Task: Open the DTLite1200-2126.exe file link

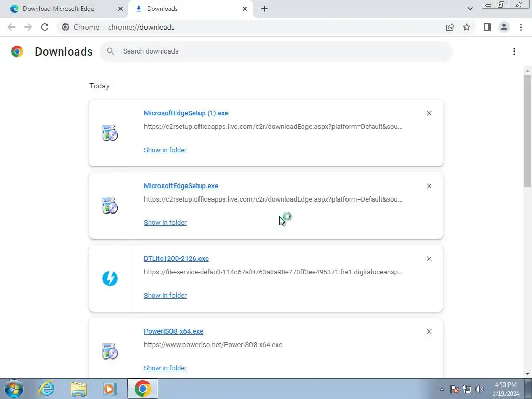Action: pos(176,259)
